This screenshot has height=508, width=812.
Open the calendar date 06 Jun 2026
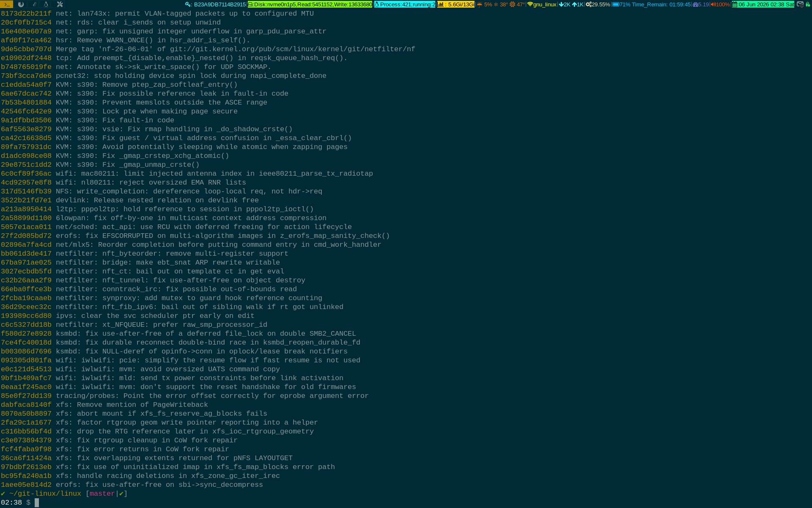(763, 4)
